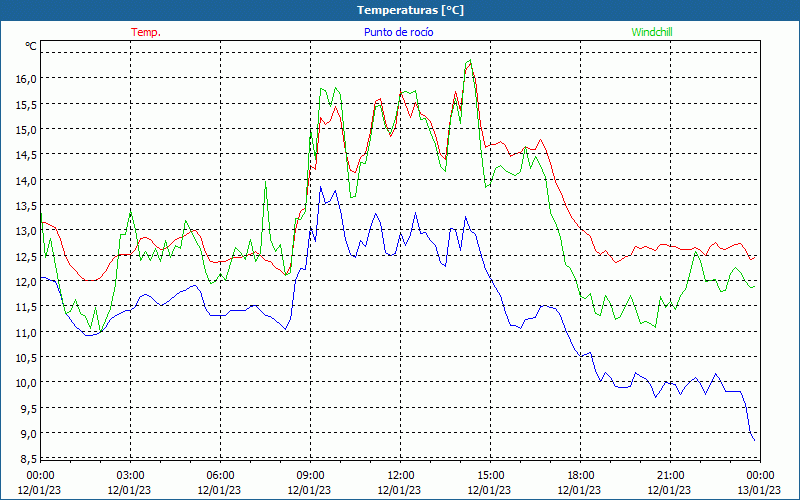Click the 15:00 time axis label

click(x=490, y=476)
